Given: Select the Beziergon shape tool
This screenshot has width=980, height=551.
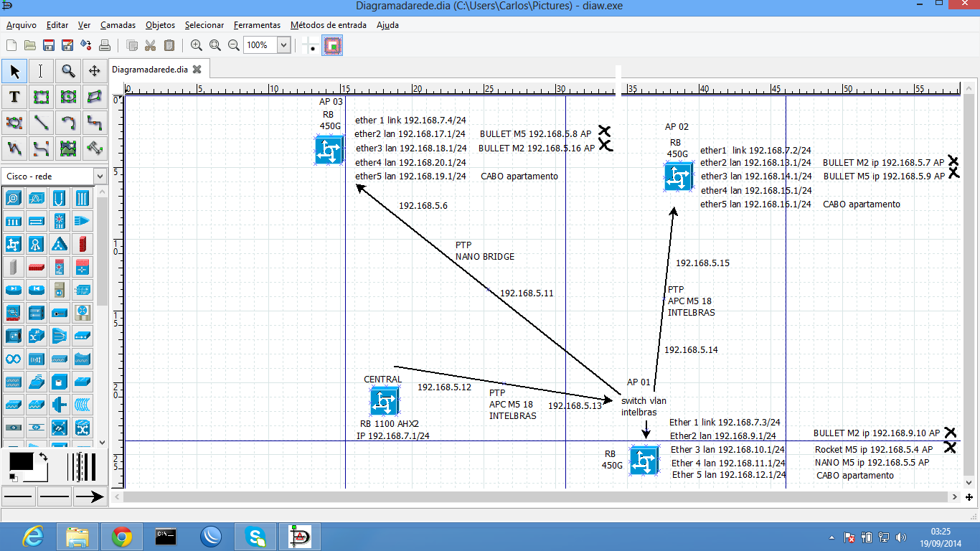Looking at the screenshot, I should [14, 123].
